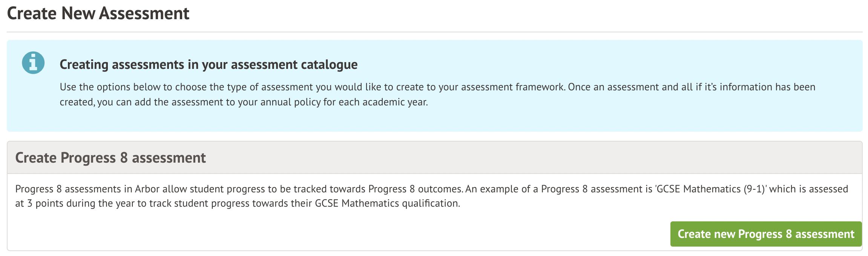
Task: Click the word 'Arbor' in the description
Action: click(147, 189)
